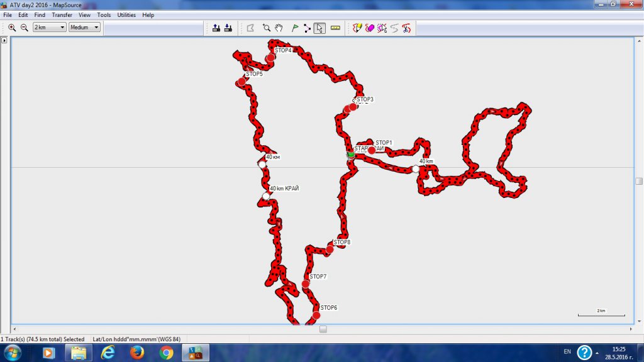Click the EN language indicator in the tray
Viewport: 644px width, 362px height.
click(567, 352)
